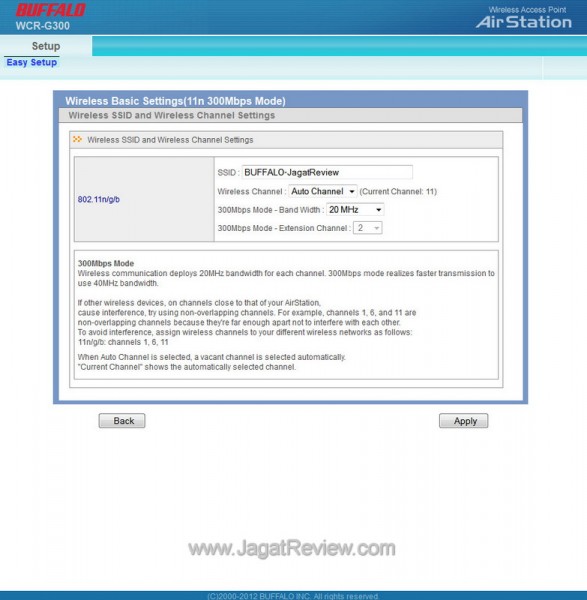Click the '(Current Channel: 11)' text
The height and width of the screenshot is (600, 587).
coord(398,191)
